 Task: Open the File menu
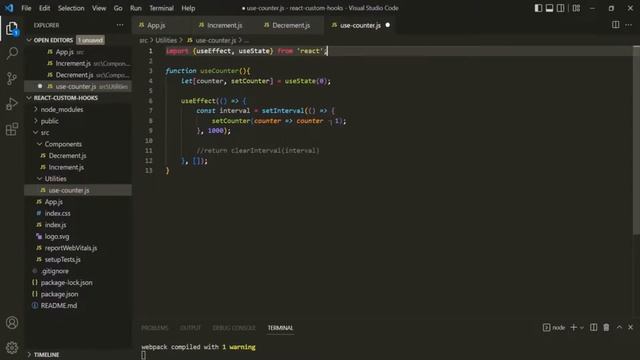(26, 8)
